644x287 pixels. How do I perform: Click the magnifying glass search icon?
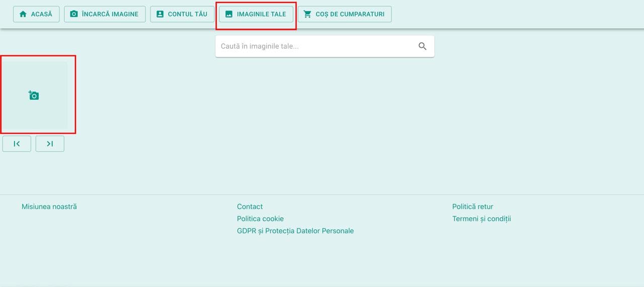click(423, 46)
